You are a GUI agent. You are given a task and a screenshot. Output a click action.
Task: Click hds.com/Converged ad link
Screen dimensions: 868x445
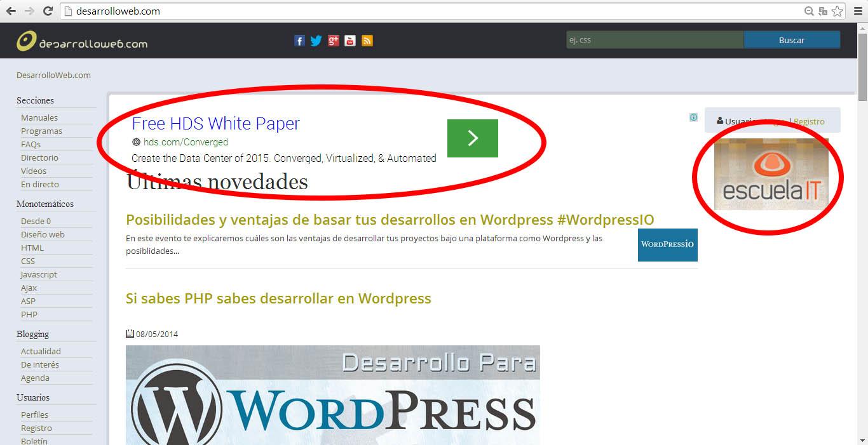[186, 142]
